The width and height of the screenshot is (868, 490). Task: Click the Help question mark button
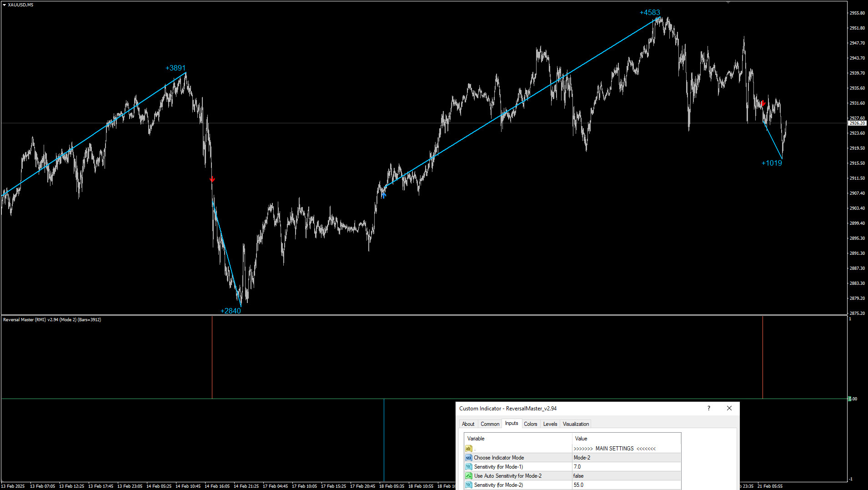pyautogui.click(x=708, y=408)
